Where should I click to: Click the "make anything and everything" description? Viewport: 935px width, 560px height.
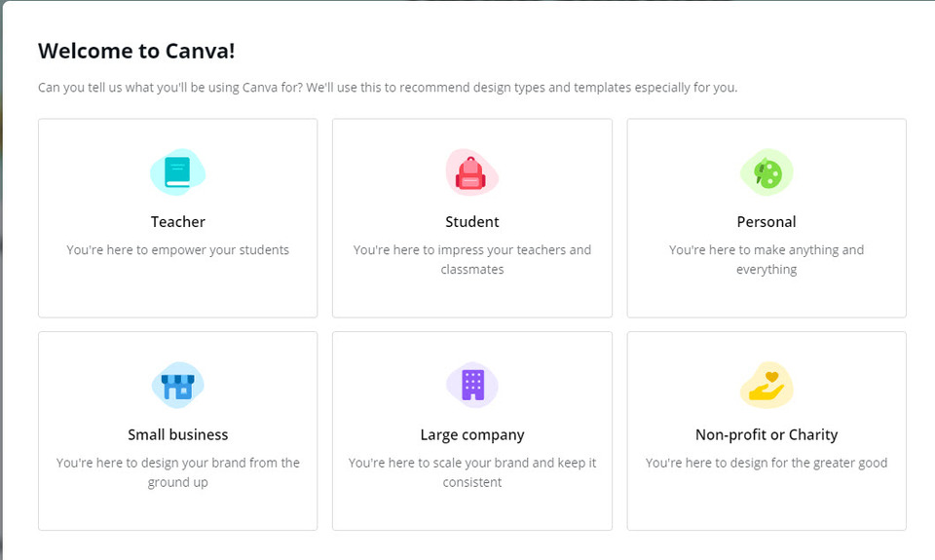767,259
